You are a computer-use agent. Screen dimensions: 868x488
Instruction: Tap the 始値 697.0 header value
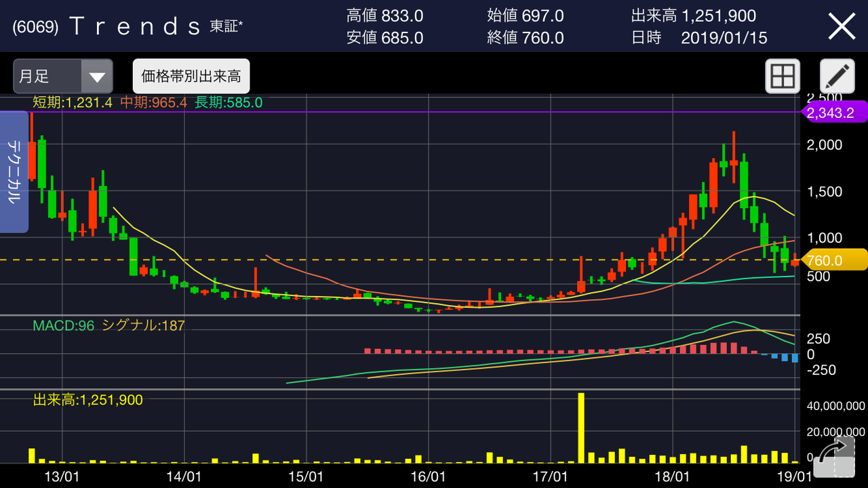(525, 16)
